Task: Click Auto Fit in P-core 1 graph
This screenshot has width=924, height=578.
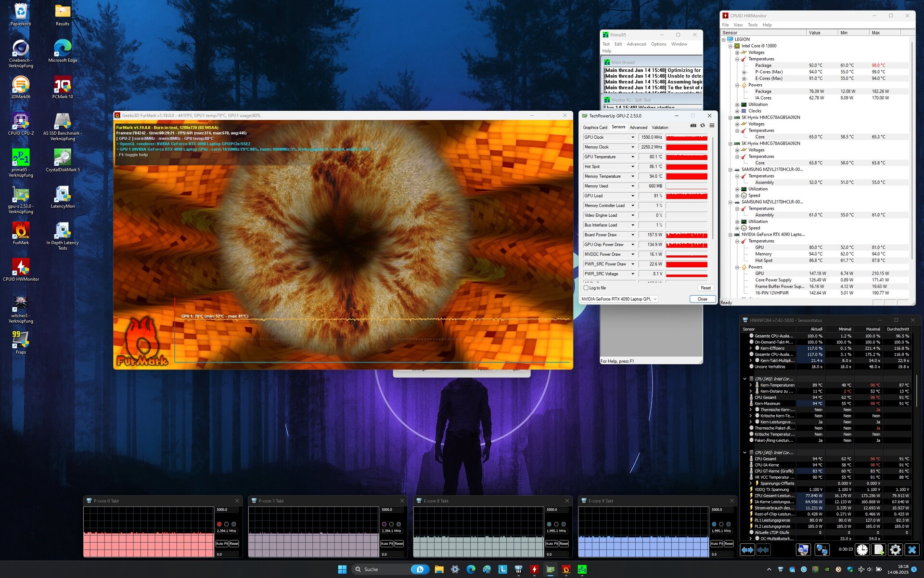Action: 386,543
